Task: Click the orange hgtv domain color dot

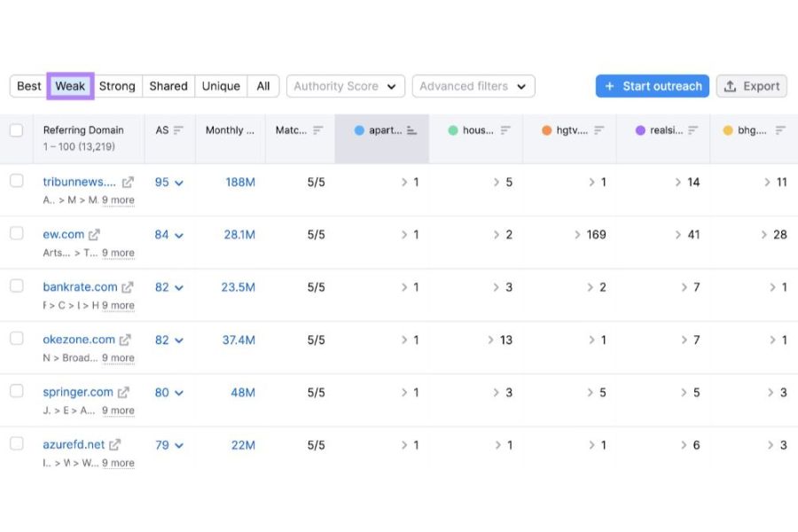Action: click(546, 130)
